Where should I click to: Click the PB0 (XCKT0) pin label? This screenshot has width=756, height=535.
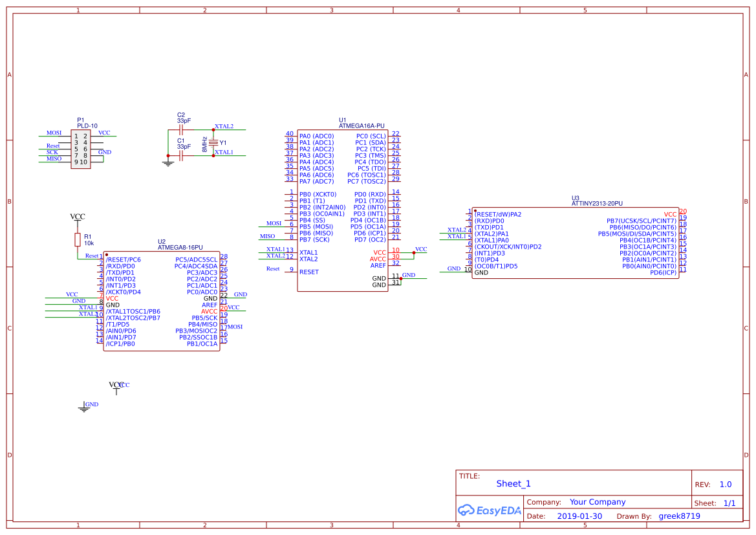coord(318,195)
